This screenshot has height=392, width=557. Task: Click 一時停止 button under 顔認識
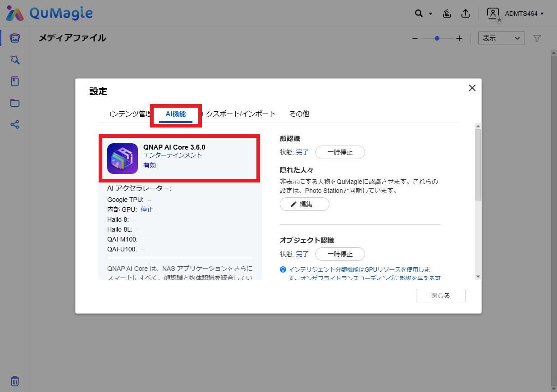(x=340, y=152)
